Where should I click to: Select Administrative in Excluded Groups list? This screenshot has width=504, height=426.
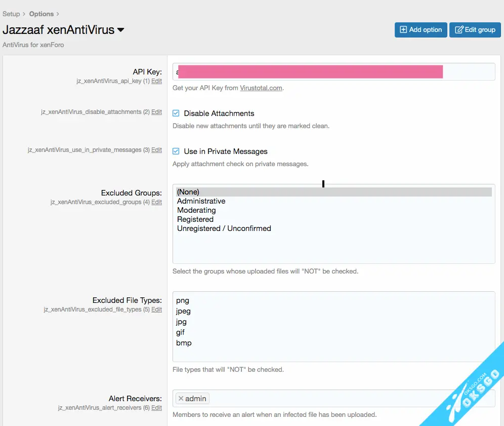click(x=201, y=201)
